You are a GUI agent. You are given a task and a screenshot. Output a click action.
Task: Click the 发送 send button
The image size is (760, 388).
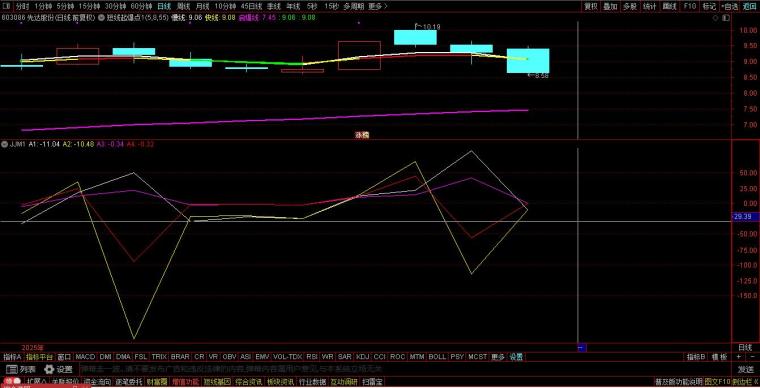coord(745,369)
